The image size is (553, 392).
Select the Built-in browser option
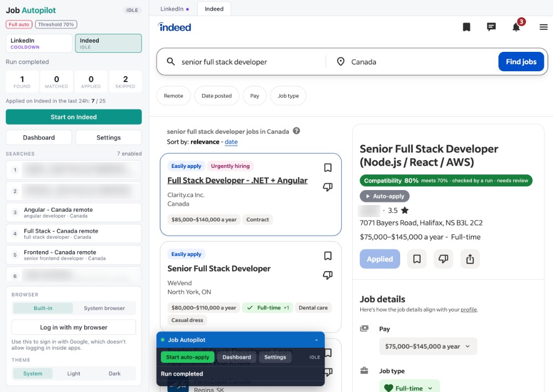point(43,308)
